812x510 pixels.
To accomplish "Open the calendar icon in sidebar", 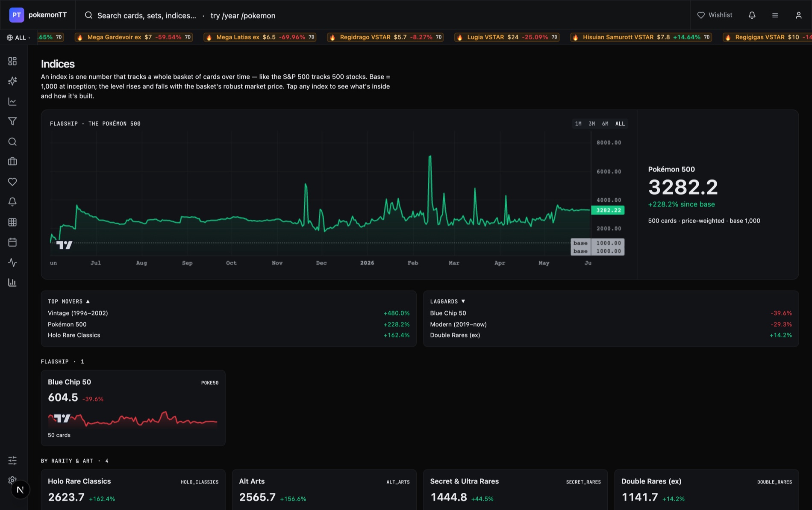I will coord(12,242).
